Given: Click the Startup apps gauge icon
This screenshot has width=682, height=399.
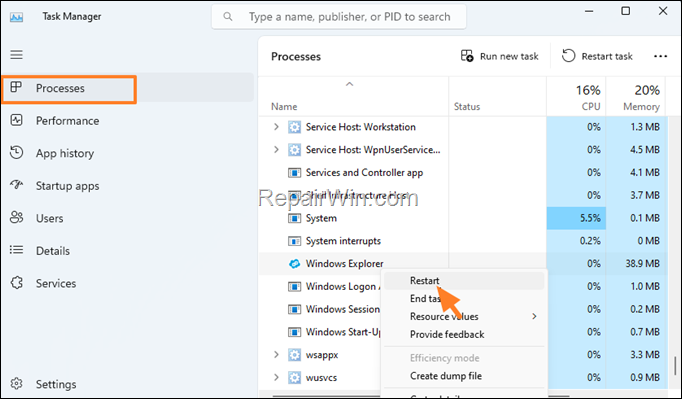Looking at the screenshot, I should click(17, 184).
